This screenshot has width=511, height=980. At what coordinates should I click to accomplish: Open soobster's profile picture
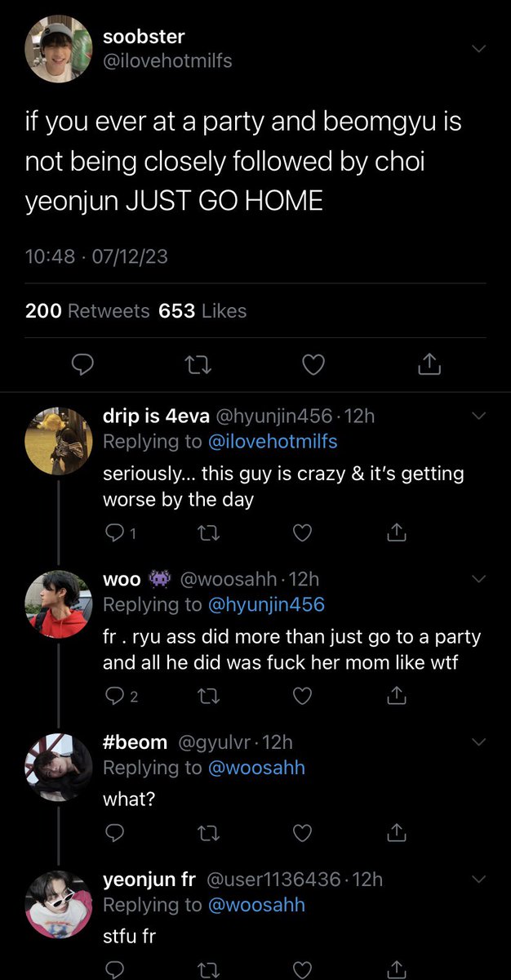coord(58,49)
